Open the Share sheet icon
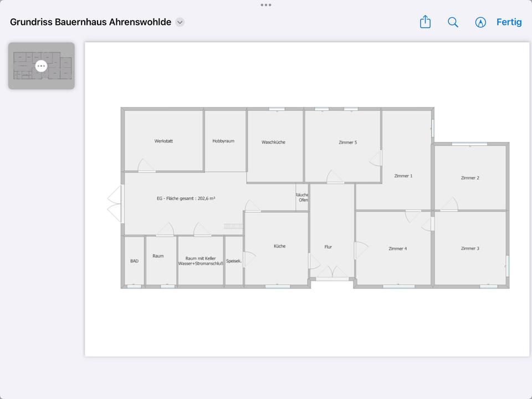The height and width of the screenshot is (399, 532). coord(425,22)
